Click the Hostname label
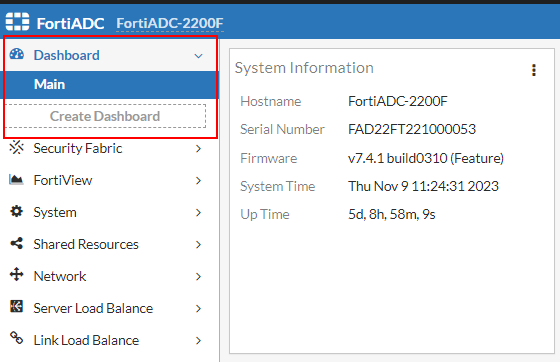560x362 pixels. pos(271,101)
